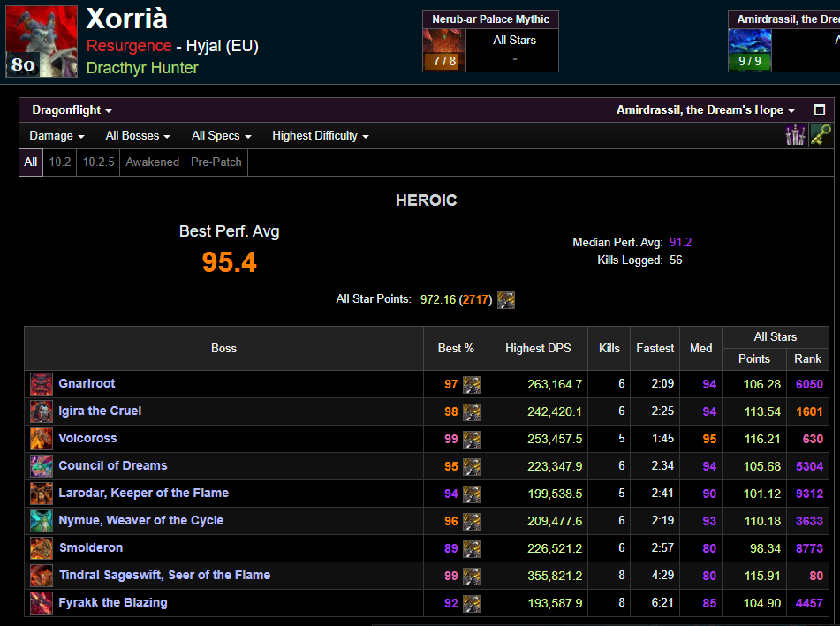The width and height of the screenshot is (840, 626).
Task: Open the All Specs dropdown
Action: [221, 135]
